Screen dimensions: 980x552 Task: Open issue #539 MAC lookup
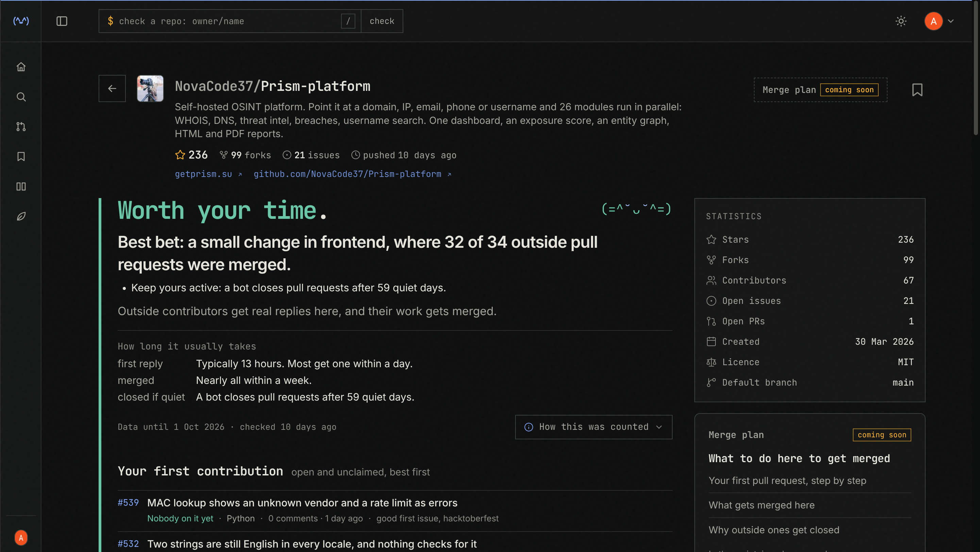coord(302,503)
